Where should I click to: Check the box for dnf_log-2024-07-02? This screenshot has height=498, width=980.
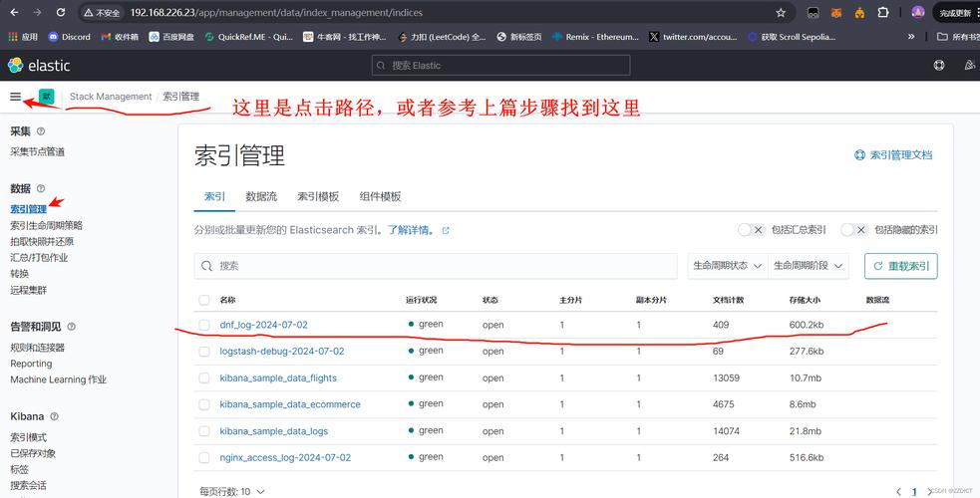point(204,325)
